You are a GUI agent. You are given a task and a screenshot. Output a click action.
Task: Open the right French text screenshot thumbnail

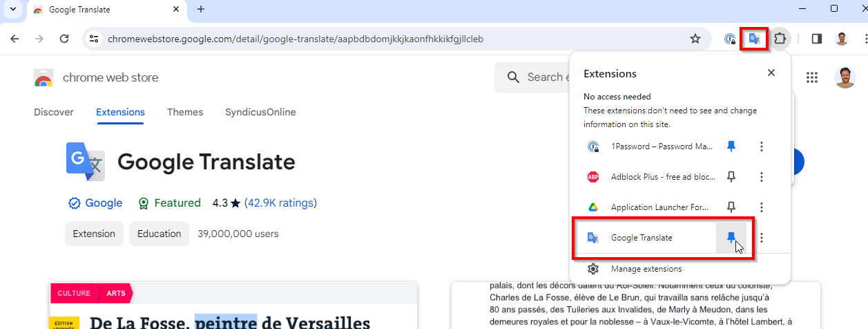(635, 305)
